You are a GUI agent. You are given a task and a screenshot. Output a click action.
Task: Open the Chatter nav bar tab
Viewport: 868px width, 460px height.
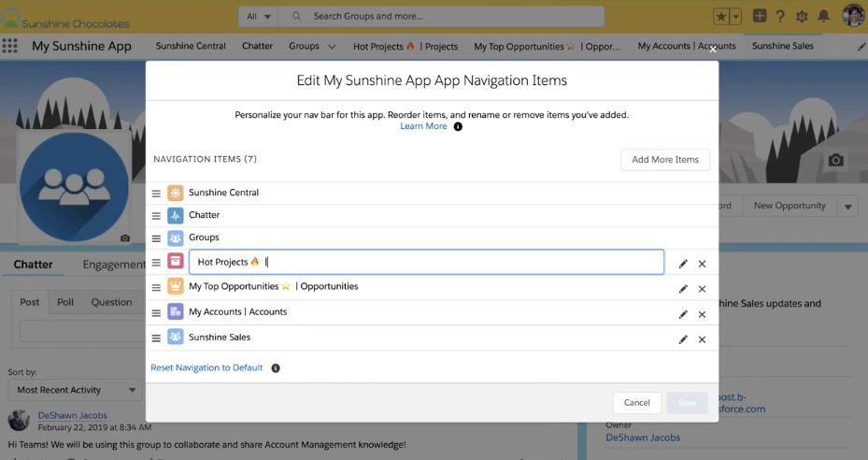click(258, 46)
